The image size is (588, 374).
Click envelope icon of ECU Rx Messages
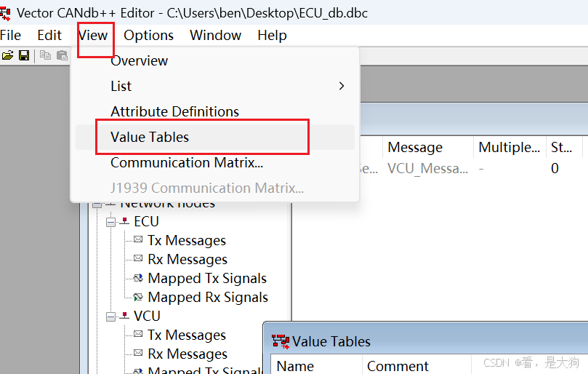(x=138, y=258)
